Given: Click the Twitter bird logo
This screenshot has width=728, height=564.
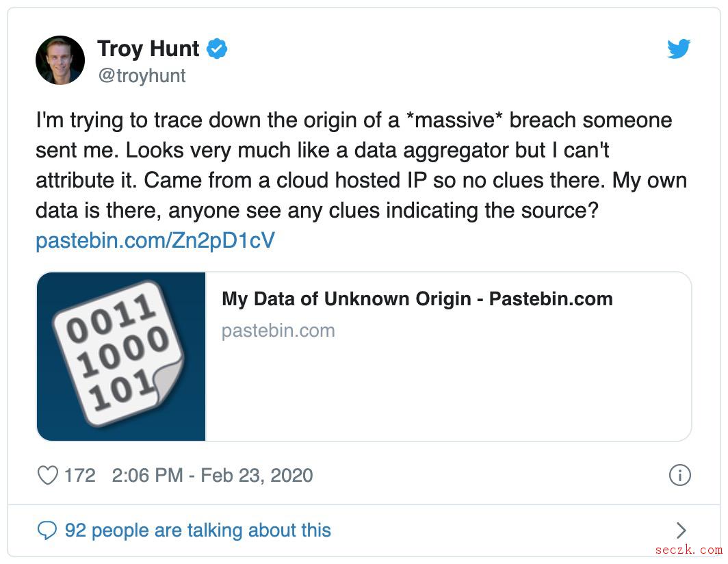Looking at the screenshot, I should pos(678,49).
